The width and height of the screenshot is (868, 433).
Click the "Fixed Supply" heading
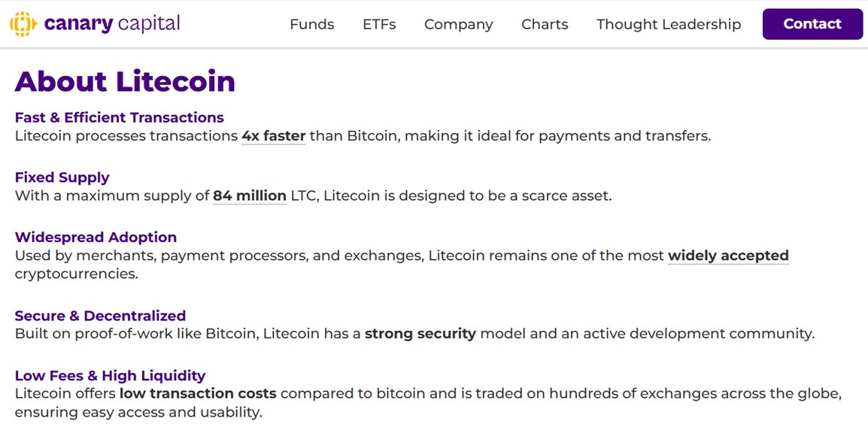pos(62,177)
